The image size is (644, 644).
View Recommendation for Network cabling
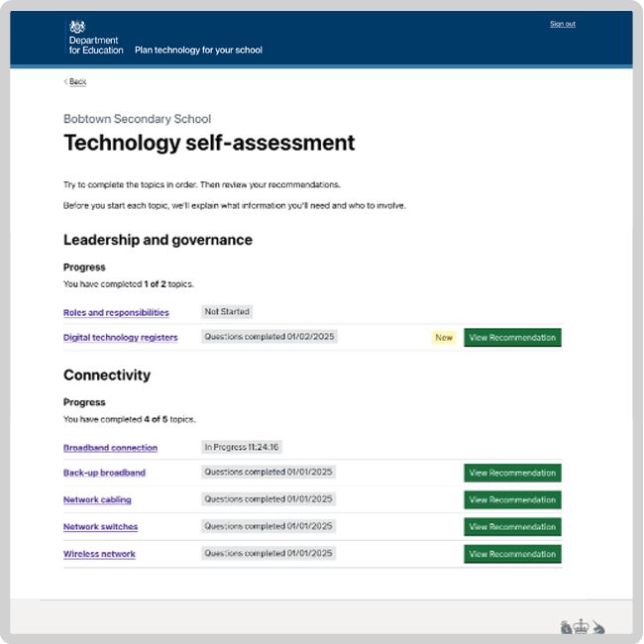click(512, 500)
